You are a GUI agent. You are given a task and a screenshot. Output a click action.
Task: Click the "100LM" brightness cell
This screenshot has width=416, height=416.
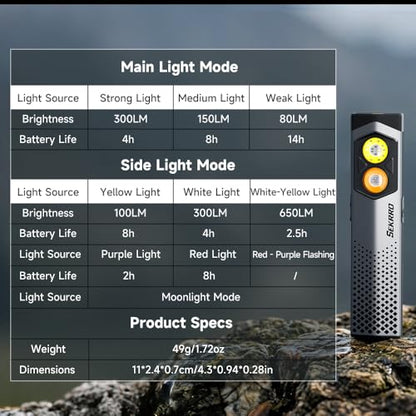click(130, 213)
